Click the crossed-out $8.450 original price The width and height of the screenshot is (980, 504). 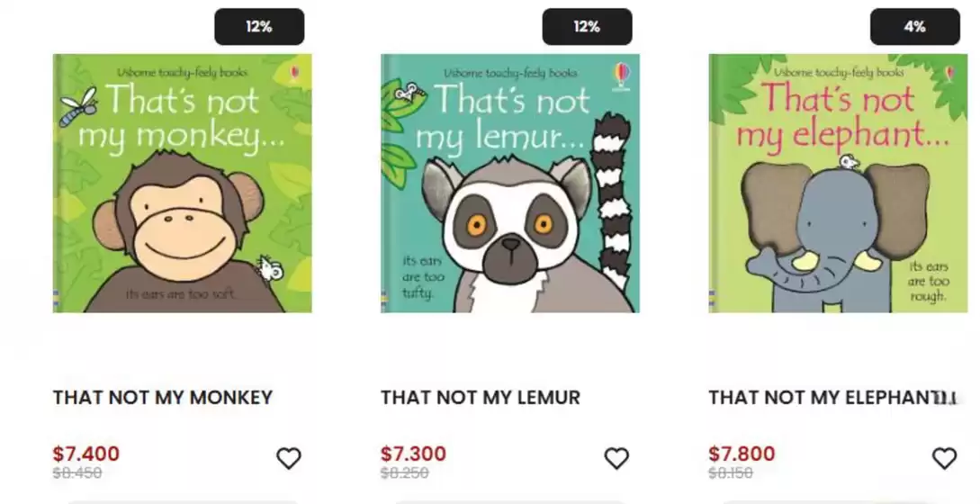pyautogui.click(x=77, y=472)
